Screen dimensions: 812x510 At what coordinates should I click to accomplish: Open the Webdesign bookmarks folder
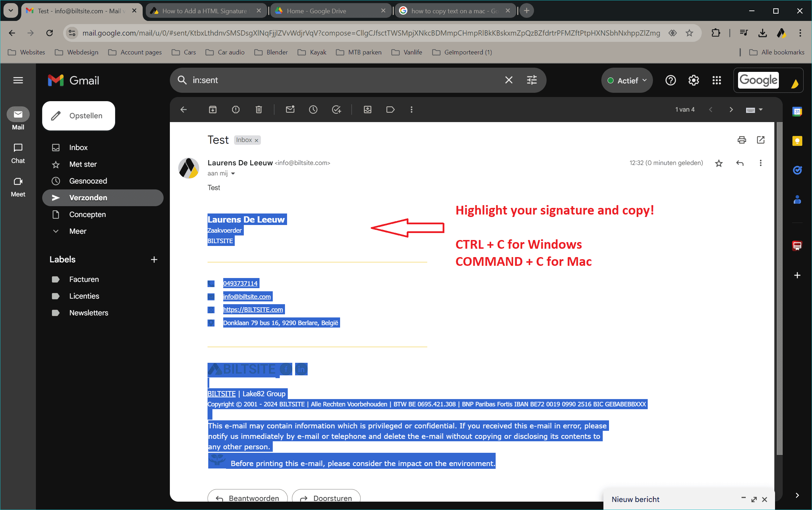[77, 52]
